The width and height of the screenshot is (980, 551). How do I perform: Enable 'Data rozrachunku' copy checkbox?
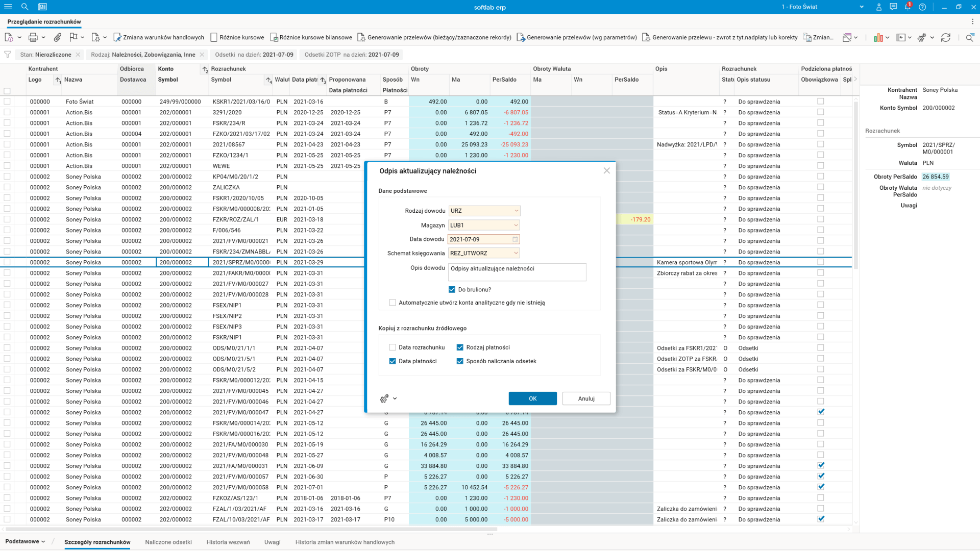point(393,347)
